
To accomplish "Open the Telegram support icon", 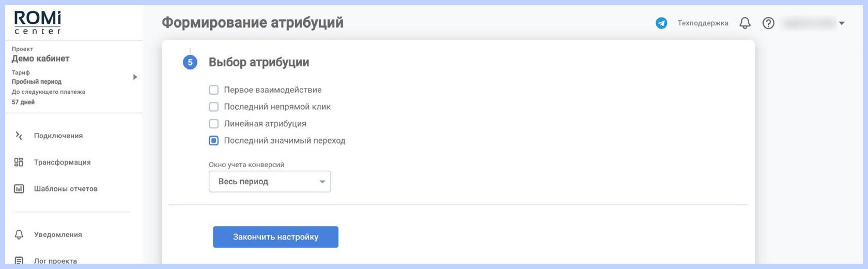I will tap(661, 23).
